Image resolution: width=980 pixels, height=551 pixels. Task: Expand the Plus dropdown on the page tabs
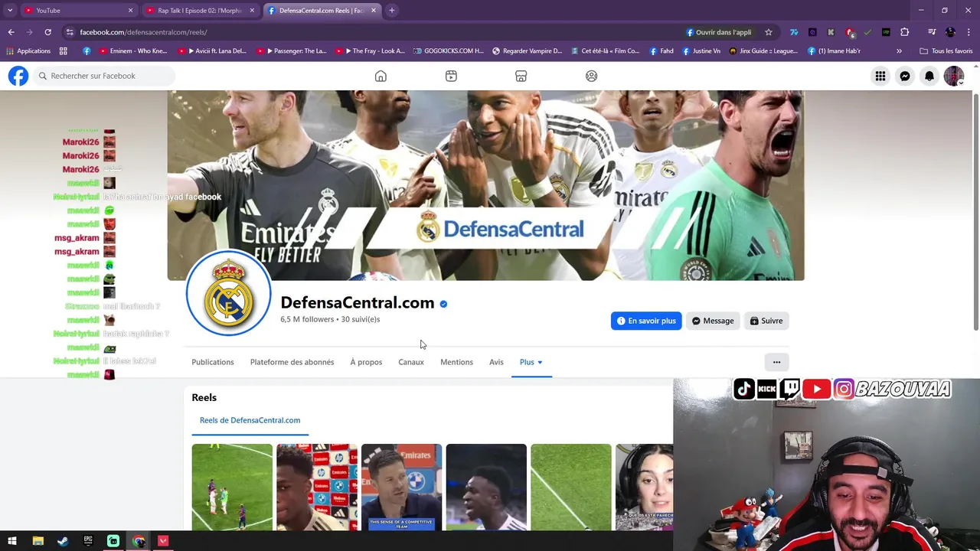pos(531,362)
